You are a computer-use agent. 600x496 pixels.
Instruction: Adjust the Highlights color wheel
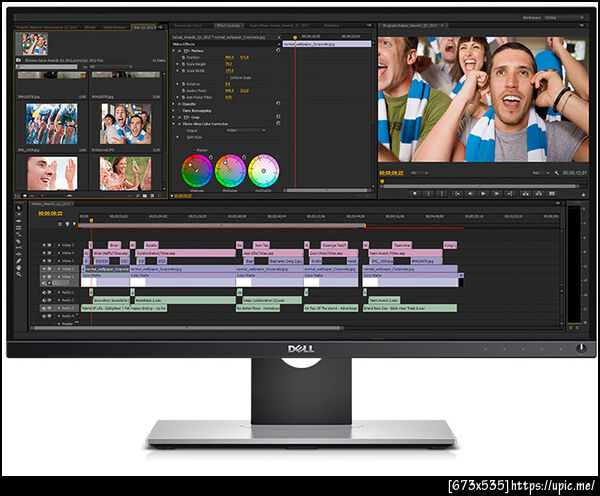[263, 170]
